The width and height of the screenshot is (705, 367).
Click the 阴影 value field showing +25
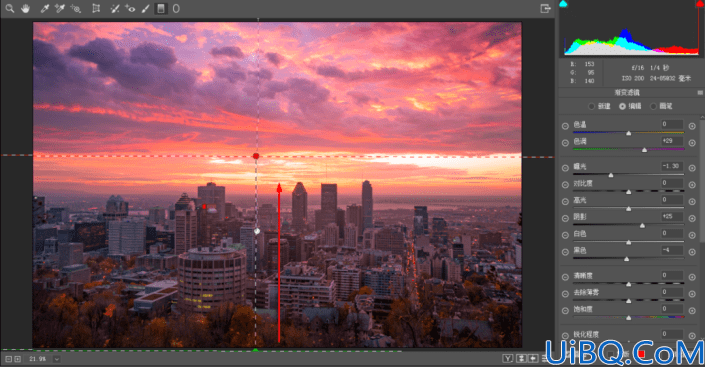672,216
